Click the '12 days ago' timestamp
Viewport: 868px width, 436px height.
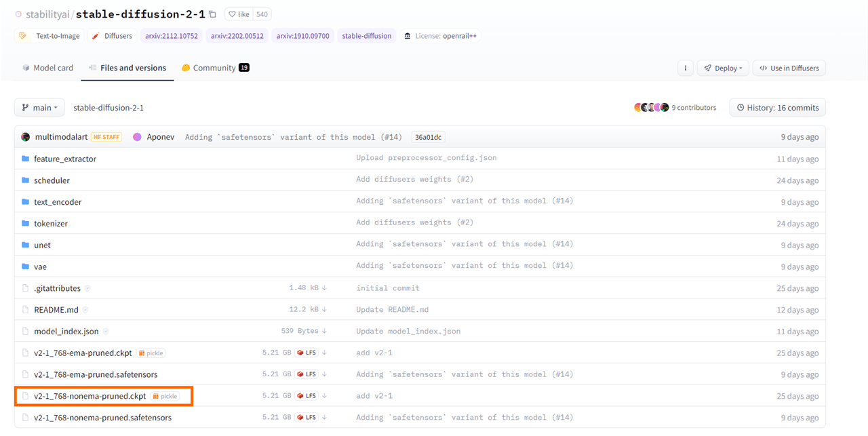[x=797, y=310]
